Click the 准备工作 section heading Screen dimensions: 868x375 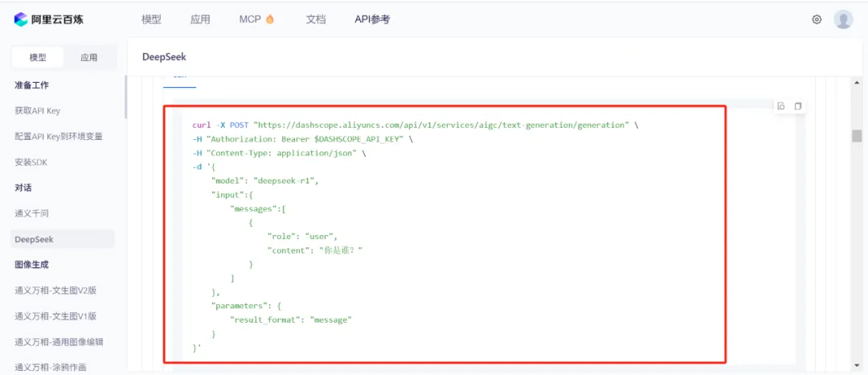tap(31, 85)
